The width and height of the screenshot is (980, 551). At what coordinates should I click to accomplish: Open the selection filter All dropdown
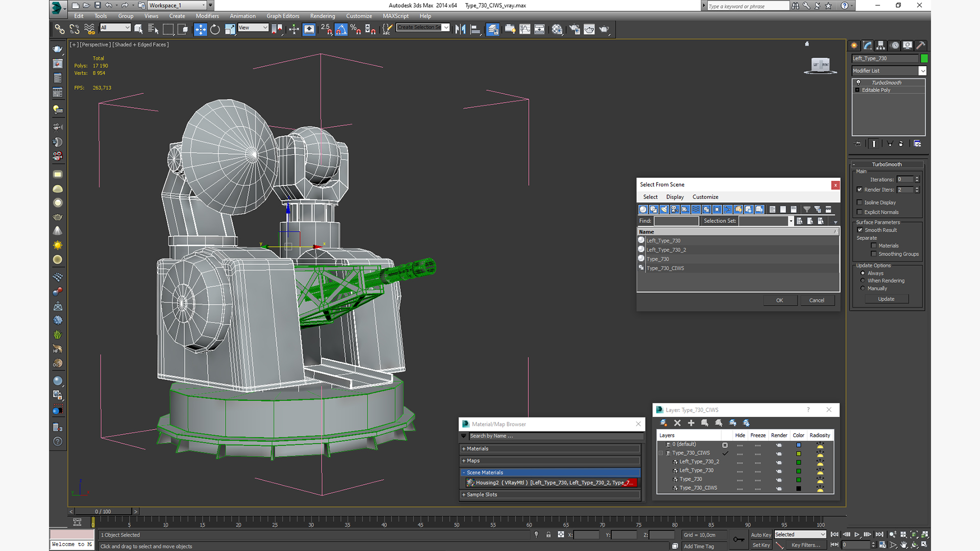pyautogui.click(x=115, y=28)
